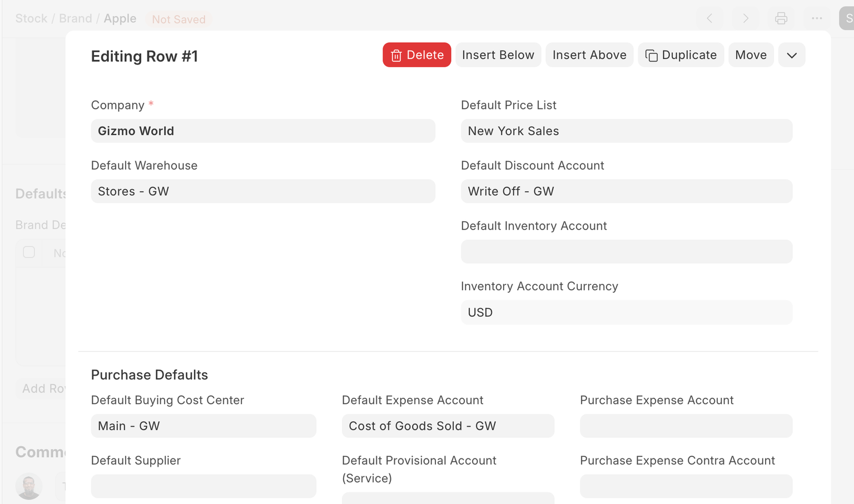The width and height of the screenshot is (854, 504).
Task: Open Stock breadcrumb link
Action: [31, 18]
